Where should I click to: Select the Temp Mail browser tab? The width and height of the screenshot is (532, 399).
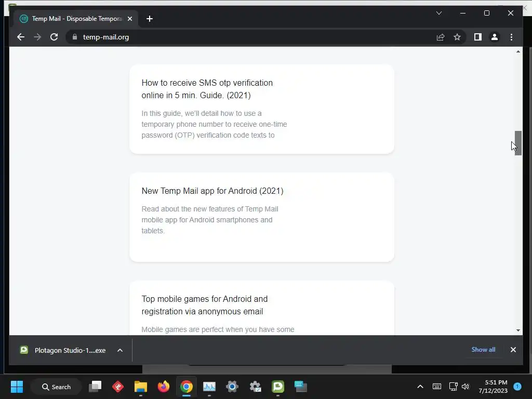pyautogui.click(x=76, y=19)
